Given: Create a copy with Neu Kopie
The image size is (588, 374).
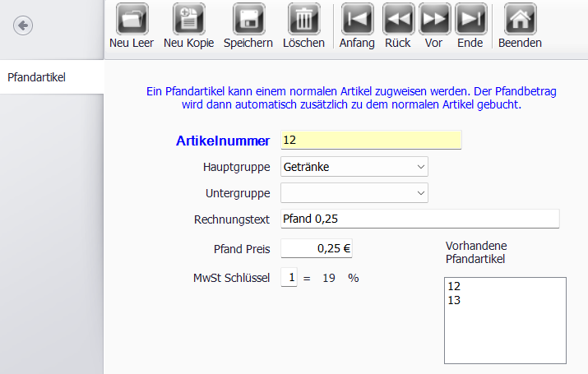Looking at the screenshot, I should coord(188,20).
